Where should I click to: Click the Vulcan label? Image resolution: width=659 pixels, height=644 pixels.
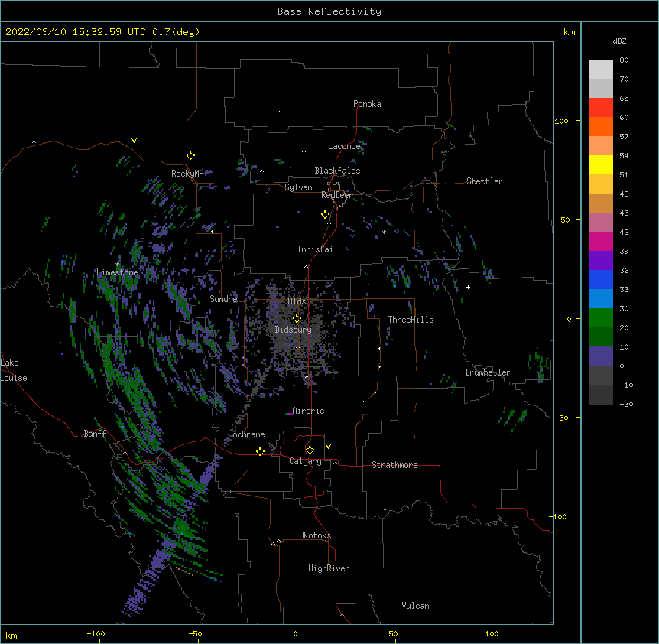pos(415,606)
